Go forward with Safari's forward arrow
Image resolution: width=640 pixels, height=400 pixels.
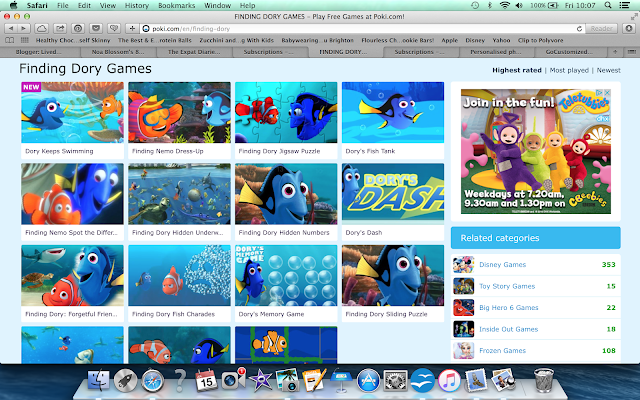24,28
